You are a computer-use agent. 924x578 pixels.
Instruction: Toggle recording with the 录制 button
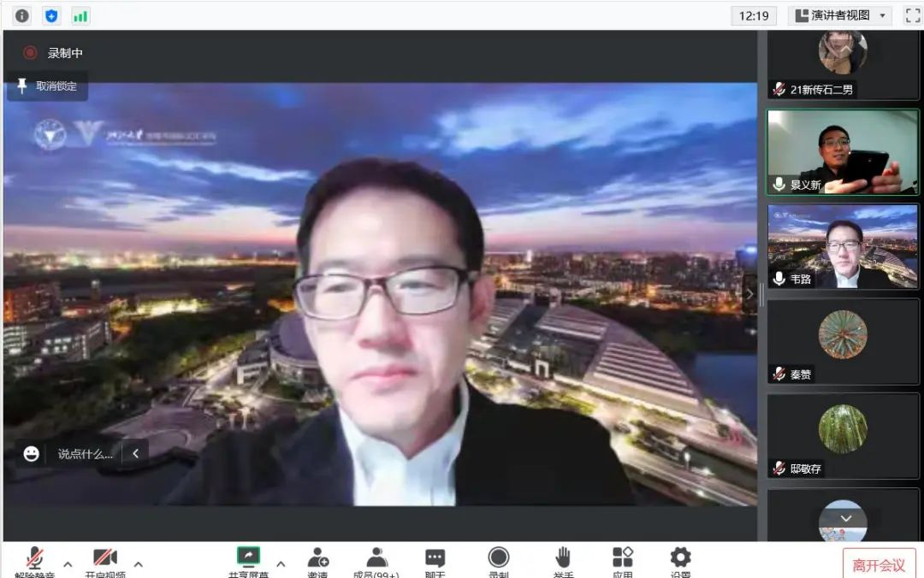pos(498,558)
